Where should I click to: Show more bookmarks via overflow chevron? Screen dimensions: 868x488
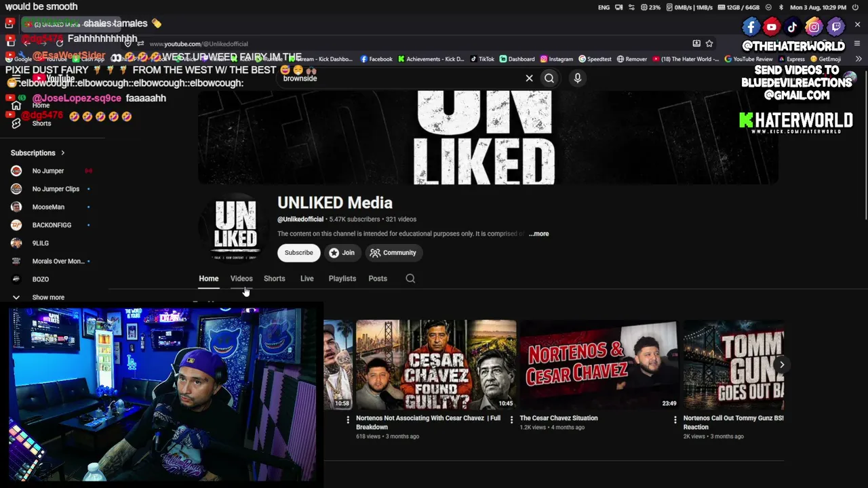859,59
